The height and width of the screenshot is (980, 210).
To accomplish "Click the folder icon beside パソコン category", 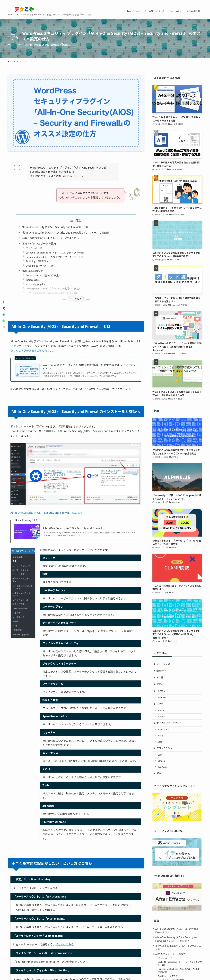I will pos(154,691).
